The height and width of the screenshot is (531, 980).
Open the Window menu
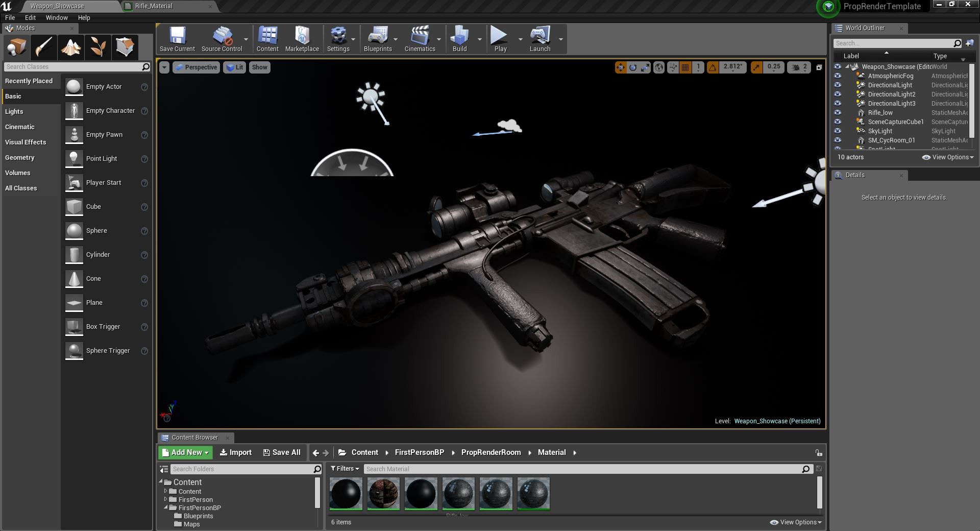point(56,17)
